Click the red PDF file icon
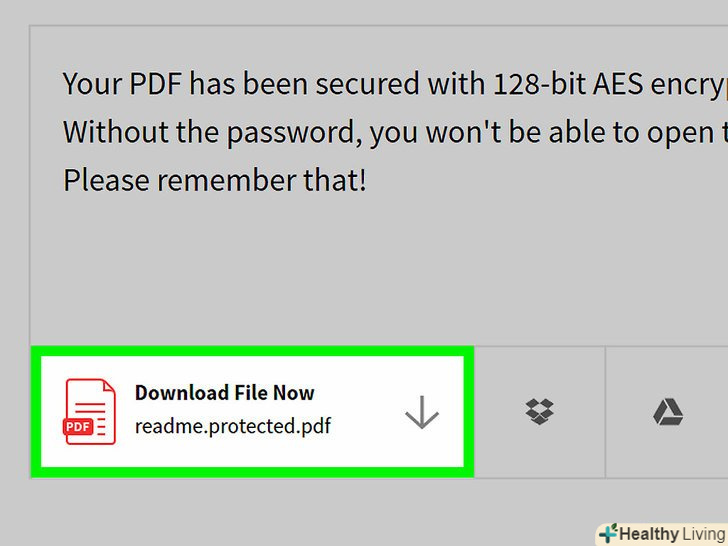The image size is (728, 546). 90,411
